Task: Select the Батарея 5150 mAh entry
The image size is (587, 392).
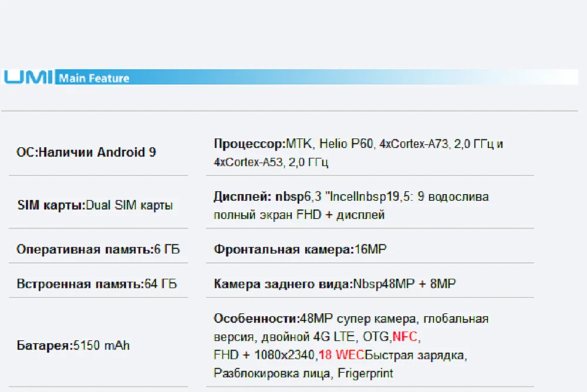Action: [73, 345]
